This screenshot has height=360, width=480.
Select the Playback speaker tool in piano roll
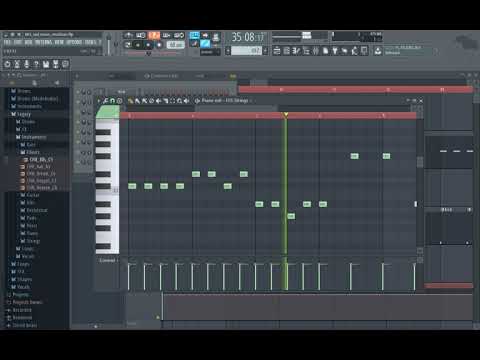coord(187,101)
